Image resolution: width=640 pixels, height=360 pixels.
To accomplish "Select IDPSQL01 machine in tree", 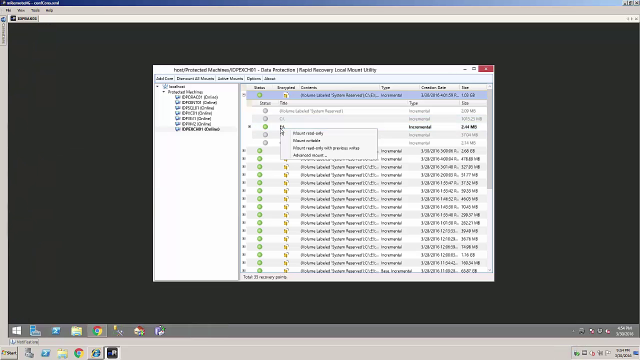I will click(x=198, y=108).
